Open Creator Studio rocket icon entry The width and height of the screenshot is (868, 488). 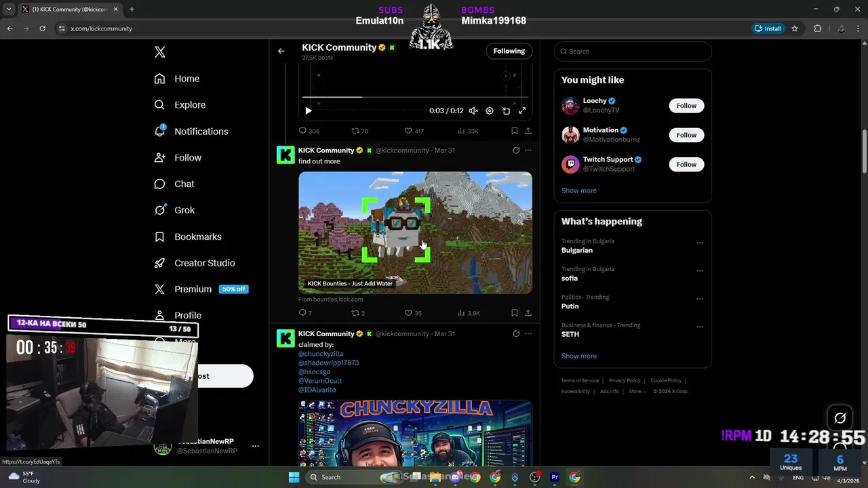195,263
